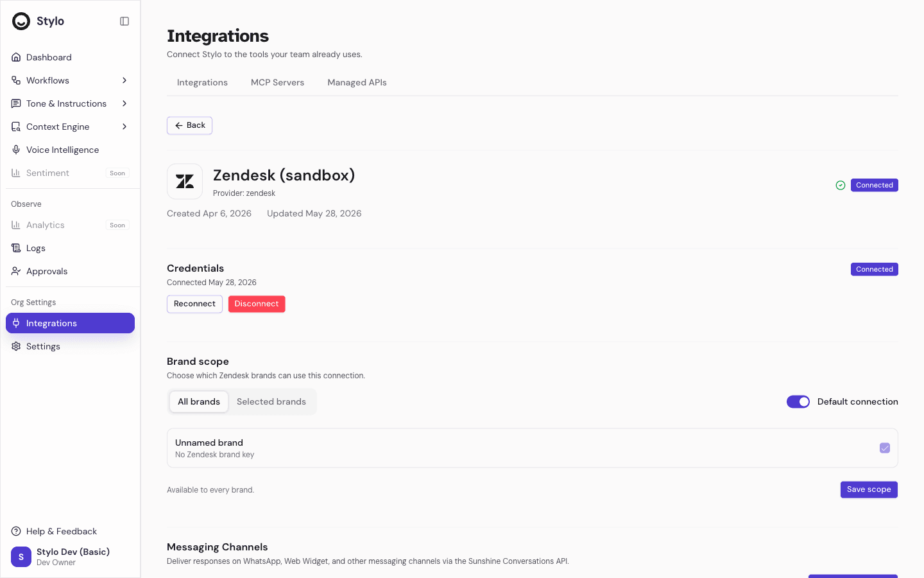Screen dimensions: 924x578
Task: Click the Integrations plug icon
Action: click(x=16, y=323)
